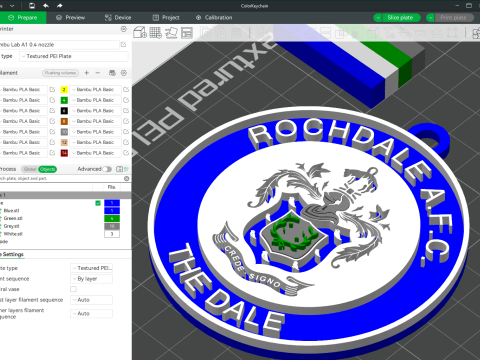Select White.stl in the object list
The height and width of the screenshot is (360, 480).
pos(13,234)
